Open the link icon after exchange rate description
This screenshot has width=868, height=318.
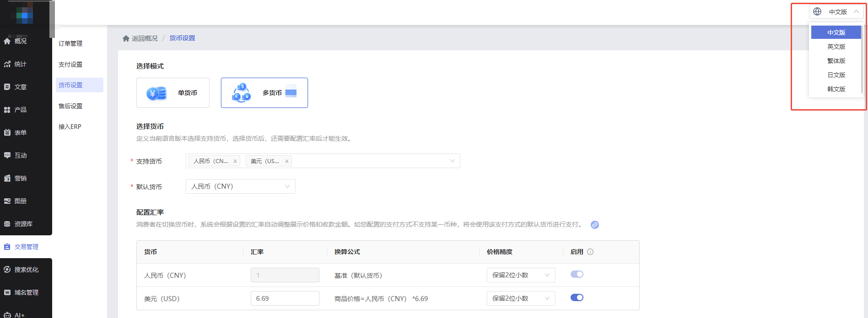click(x=595, y=225)
